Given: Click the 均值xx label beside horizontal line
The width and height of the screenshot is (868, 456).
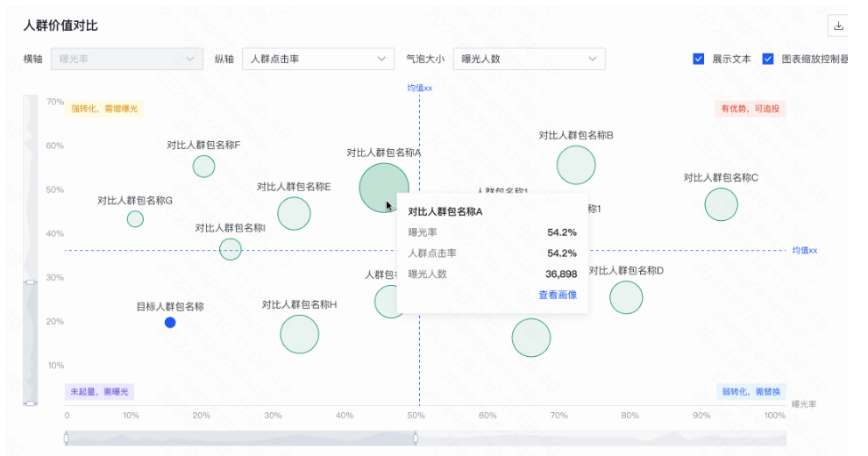Looking at the screenshot, I should click(x=804, y=250).
